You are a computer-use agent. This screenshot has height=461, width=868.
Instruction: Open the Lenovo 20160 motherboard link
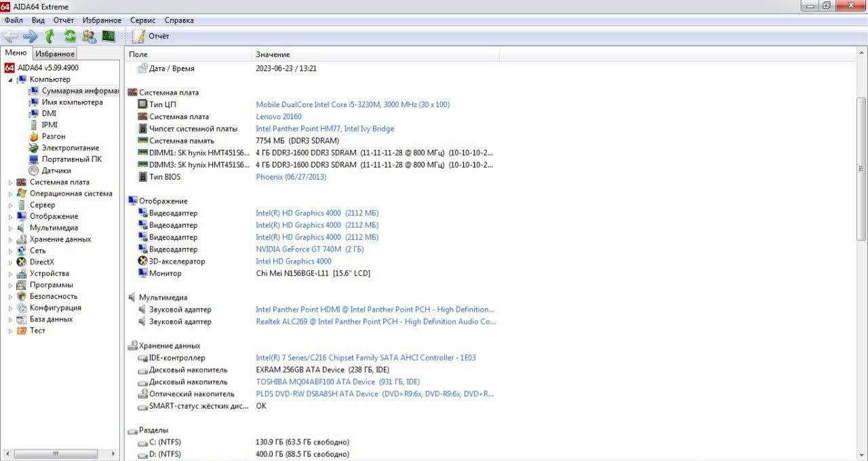click(x=279, y=117)
